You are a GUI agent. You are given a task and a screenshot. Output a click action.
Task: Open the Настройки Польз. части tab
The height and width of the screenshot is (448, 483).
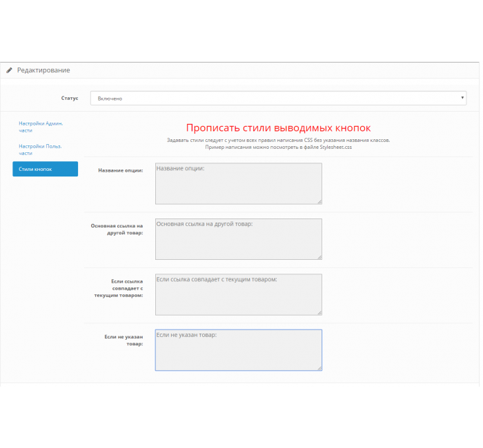pos(40,150)
